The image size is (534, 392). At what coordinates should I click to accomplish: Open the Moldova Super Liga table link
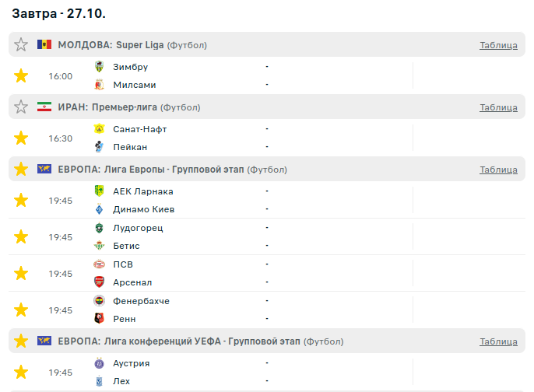pos(498,45)
